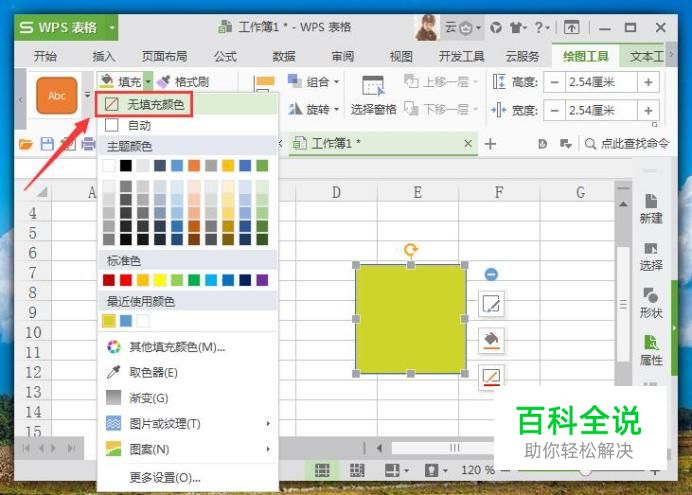The width and height of the screenshot is (692, 495).
Task: Open the help question mark menu
Action: pos(542,28)
